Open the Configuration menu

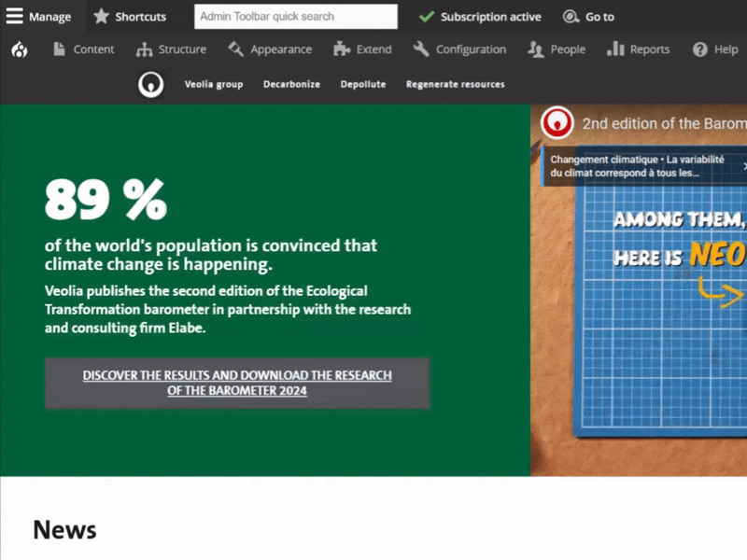(x=459, y=49)
